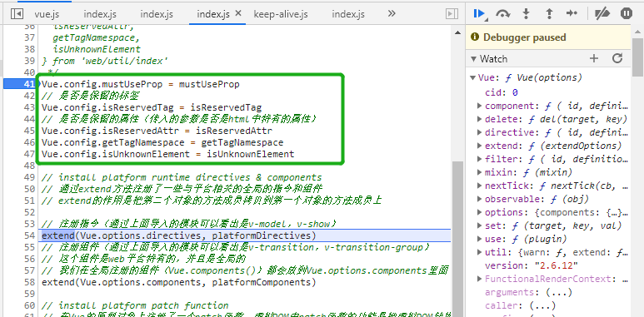The image size is (644, 317).
Task: Expand the delete property
Action: (479, 119)
